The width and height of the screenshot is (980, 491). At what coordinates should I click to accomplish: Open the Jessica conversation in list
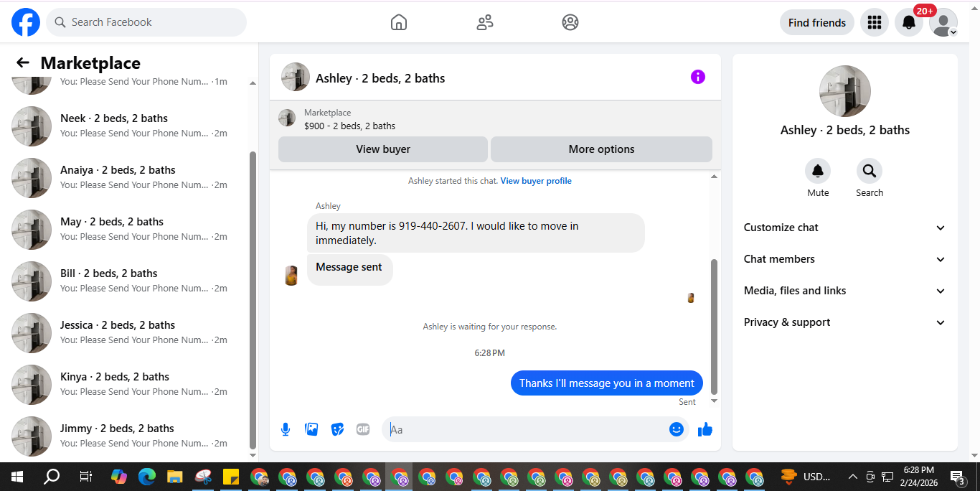[129, 332]
